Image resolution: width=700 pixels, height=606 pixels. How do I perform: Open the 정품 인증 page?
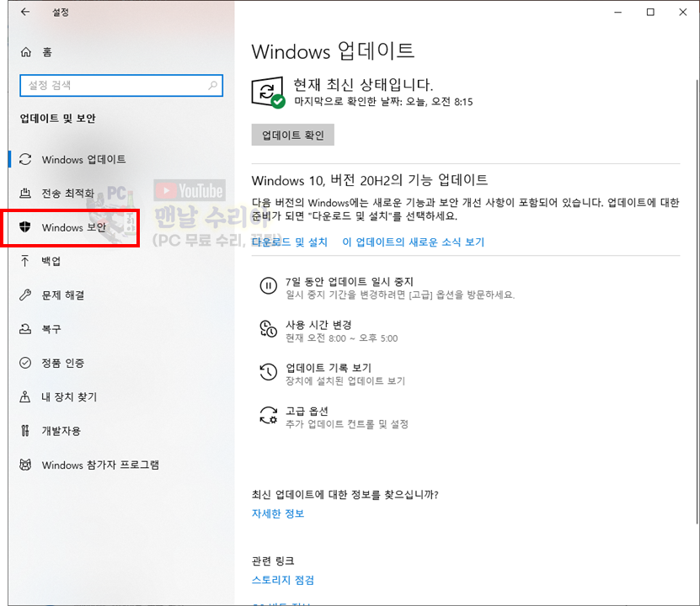click(x=63, y=363)
